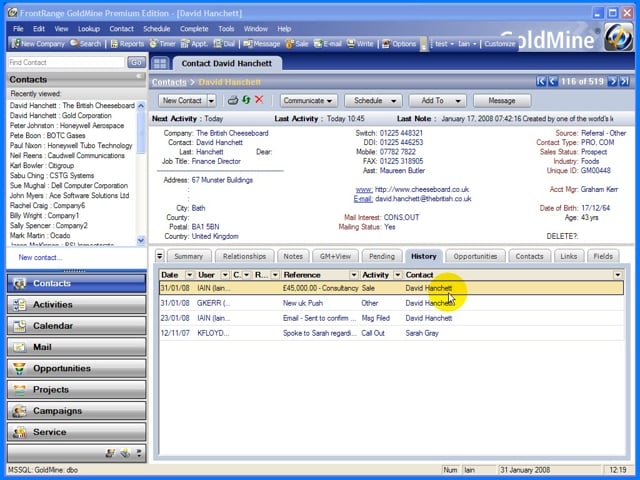This screenshot has height=480, width=640.
Task: Open the Options toolbar icon
Action: (x=399, y=44)
